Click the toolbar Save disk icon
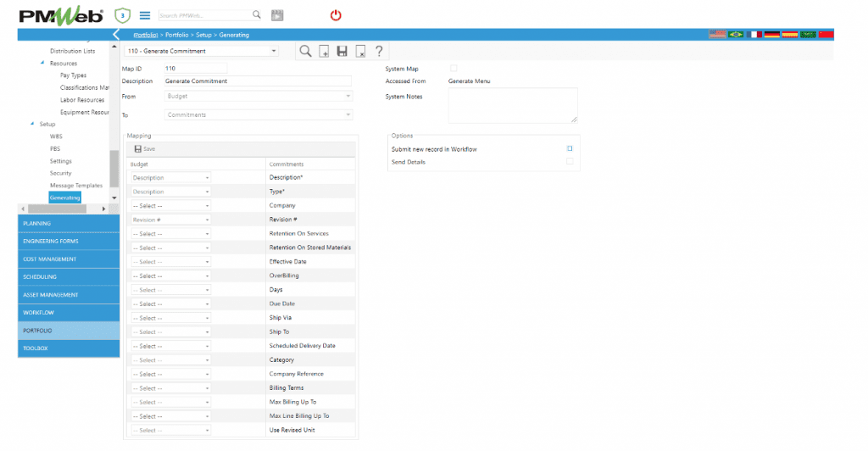 pyautogui.click(x=342, y=52)
